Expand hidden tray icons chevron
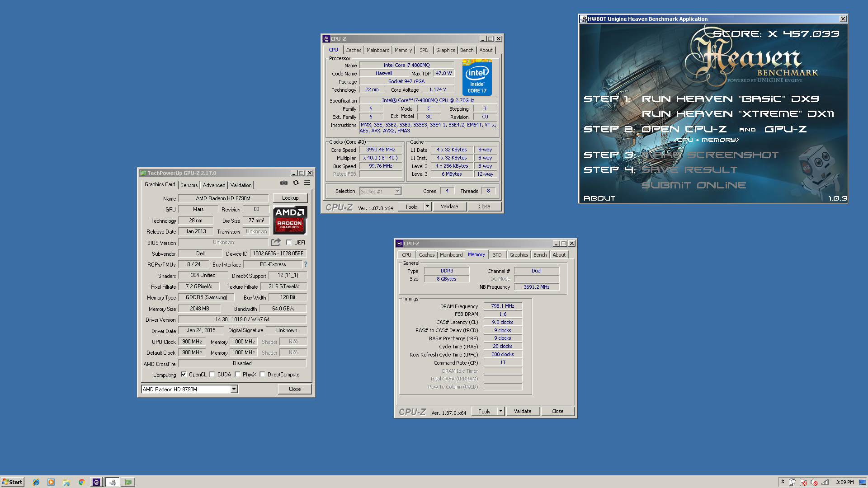This screenshot has height=488, width=868. coord(782,482)
